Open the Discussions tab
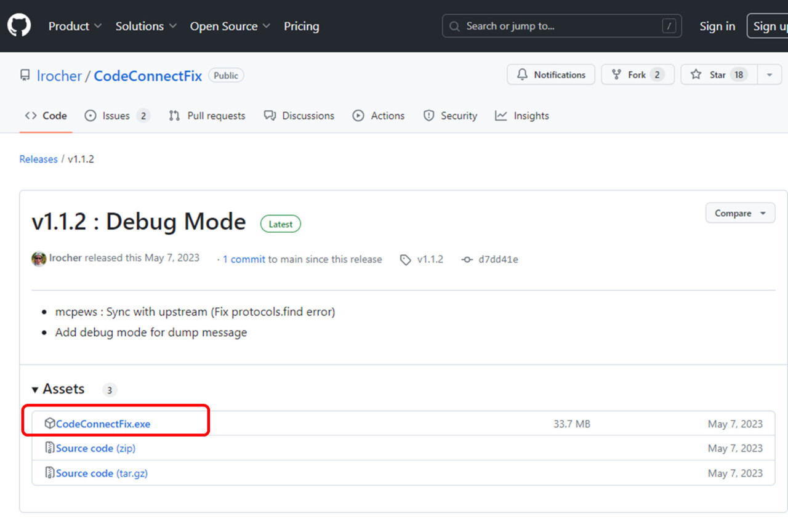This screenshot has width=788, height=532. click(299, 116)
